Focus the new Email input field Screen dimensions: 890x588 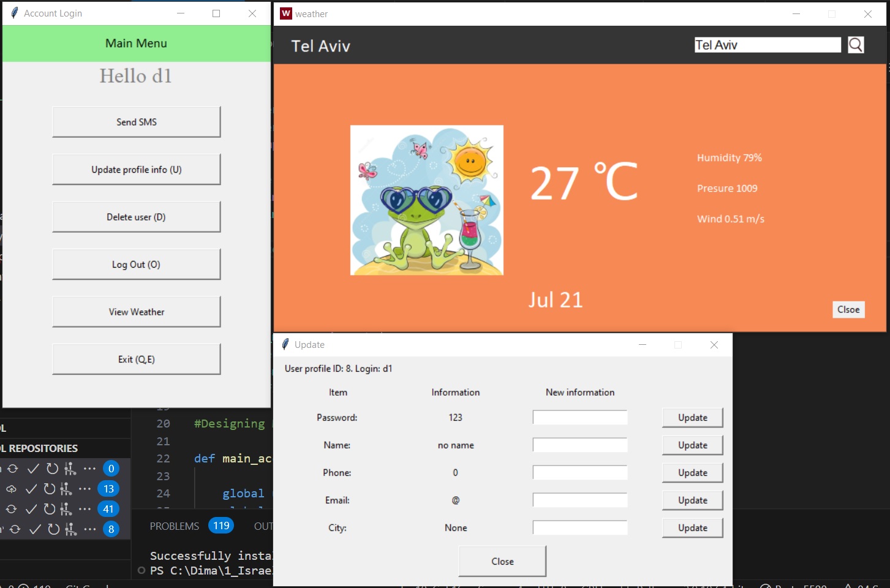[x=580, y=500]
